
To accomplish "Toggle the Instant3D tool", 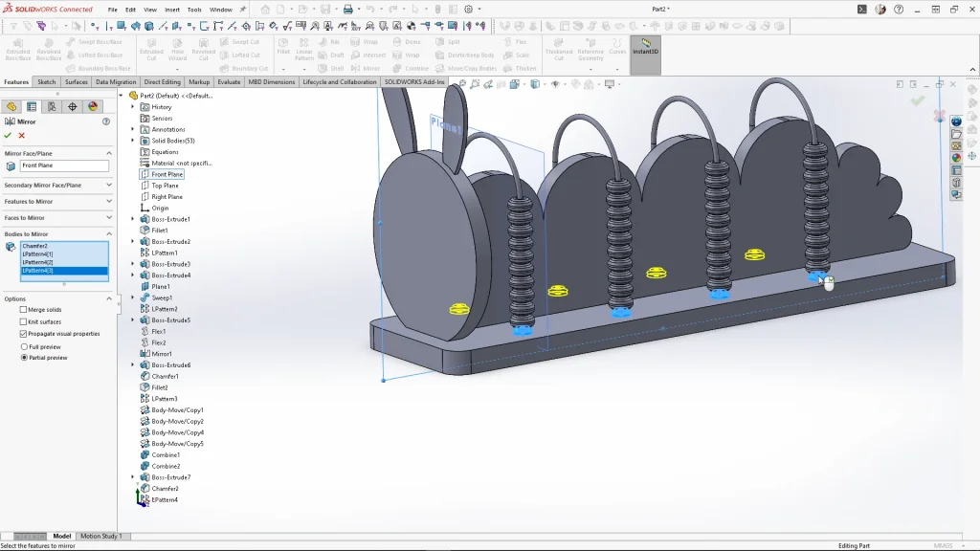I will point(645,49).
